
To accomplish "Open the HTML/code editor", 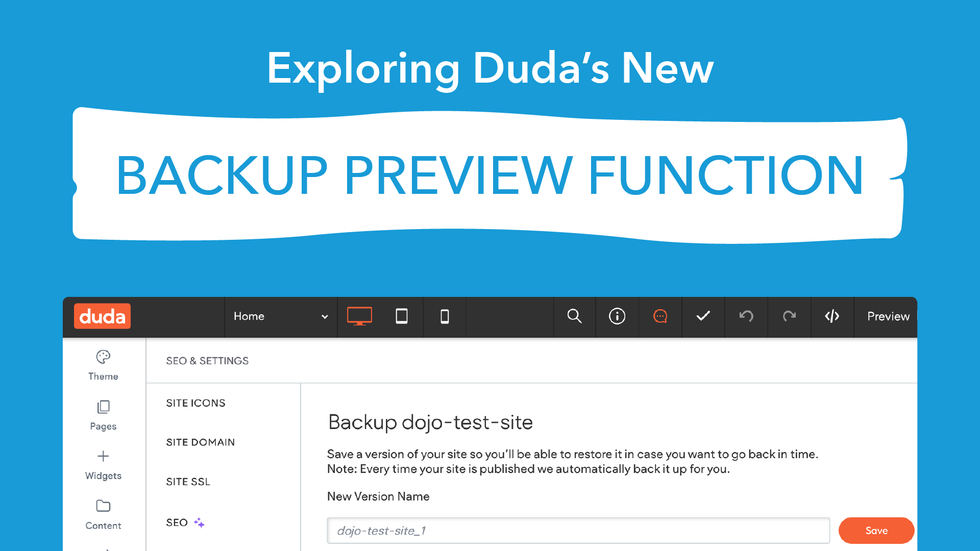I will 832,316.
